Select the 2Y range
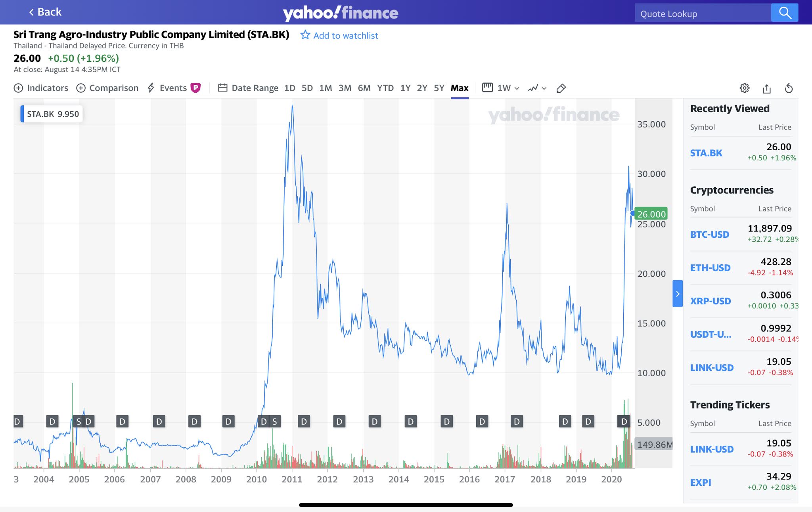This screenshot has height=512, width=812. (x=422, y=88)
